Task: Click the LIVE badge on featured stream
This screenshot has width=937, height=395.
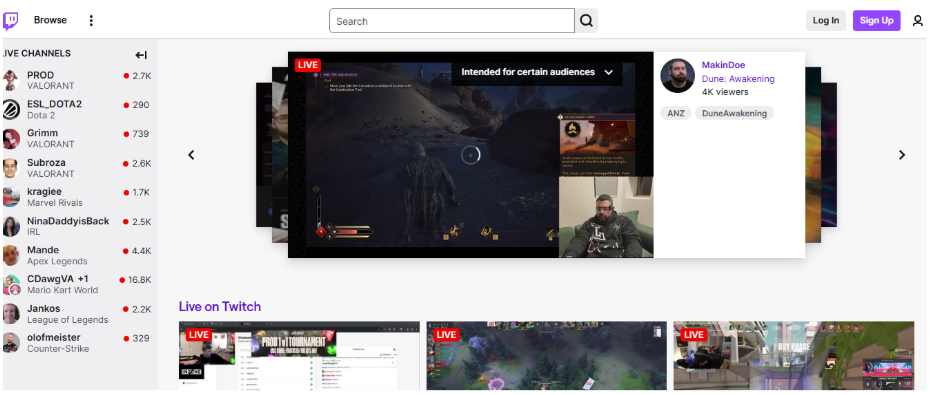Action: pos(308,65)
